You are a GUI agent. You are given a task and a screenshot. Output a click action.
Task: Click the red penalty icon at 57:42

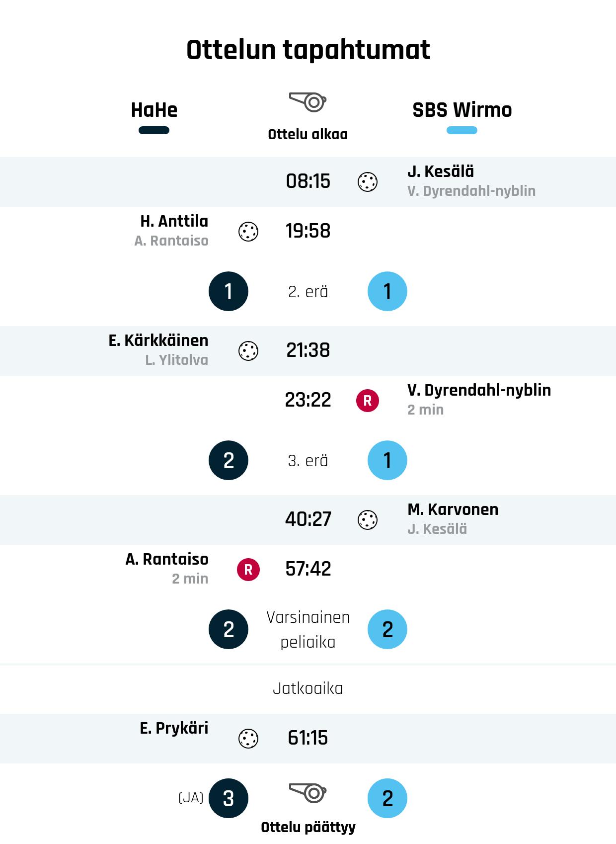click(x=248, y=570)
